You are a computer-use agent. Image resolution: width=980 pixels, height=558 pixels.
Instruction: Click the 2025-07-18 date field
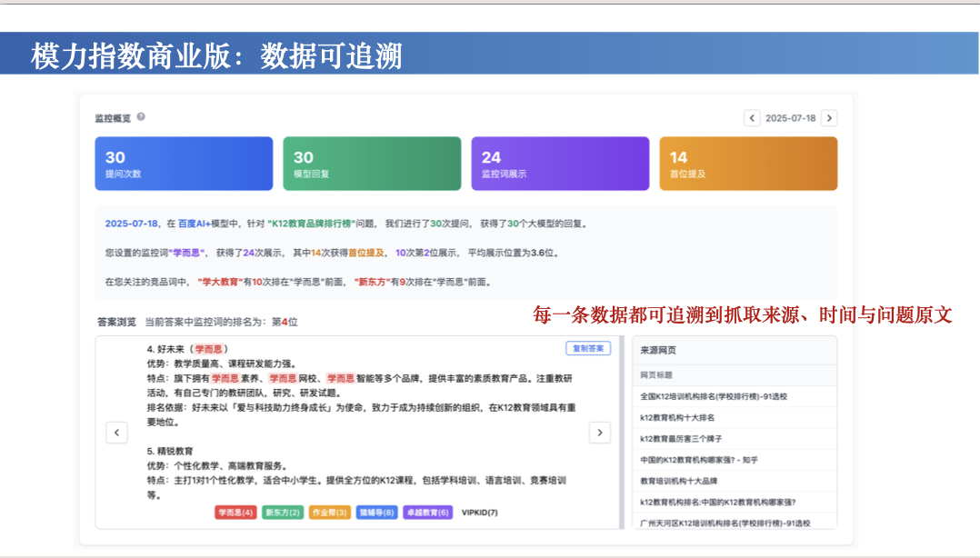tap(791, 118)
